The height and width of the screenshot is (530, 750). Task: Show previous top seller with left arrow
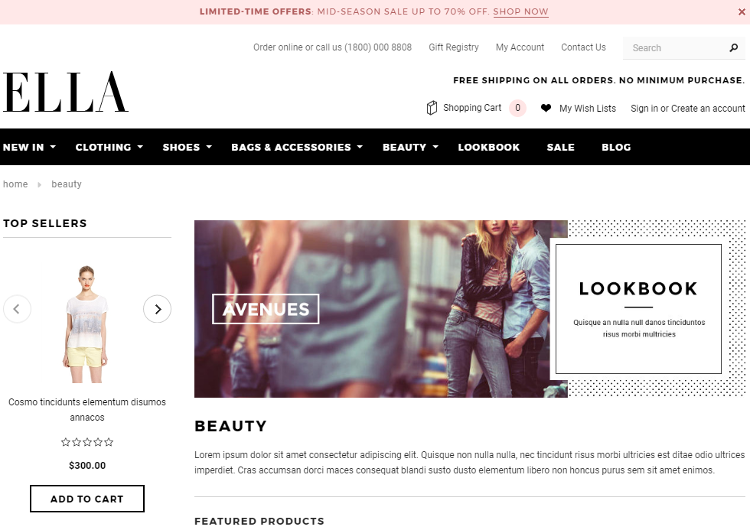pyautogui.click(x=17, y=309)
